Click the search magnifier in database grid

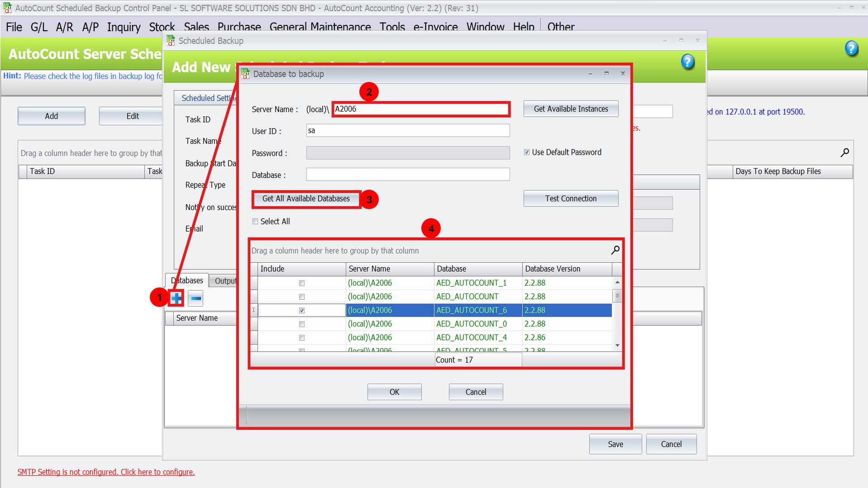click(x=615, y=250)
